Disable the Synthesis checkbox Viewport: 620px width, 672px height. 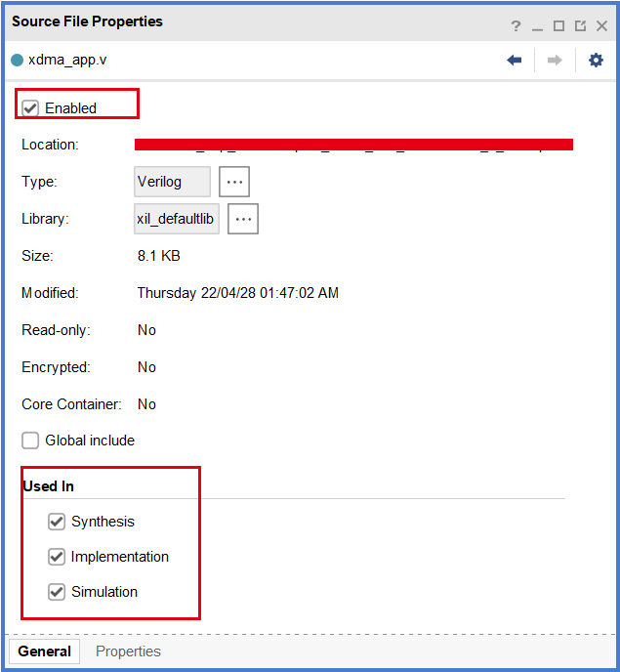[57, 522]
